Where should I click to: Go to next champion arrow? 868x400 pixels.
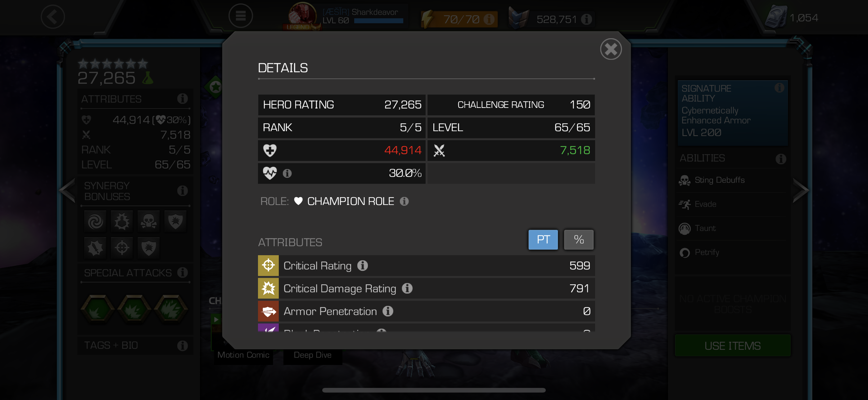click(x=801, y=191)
